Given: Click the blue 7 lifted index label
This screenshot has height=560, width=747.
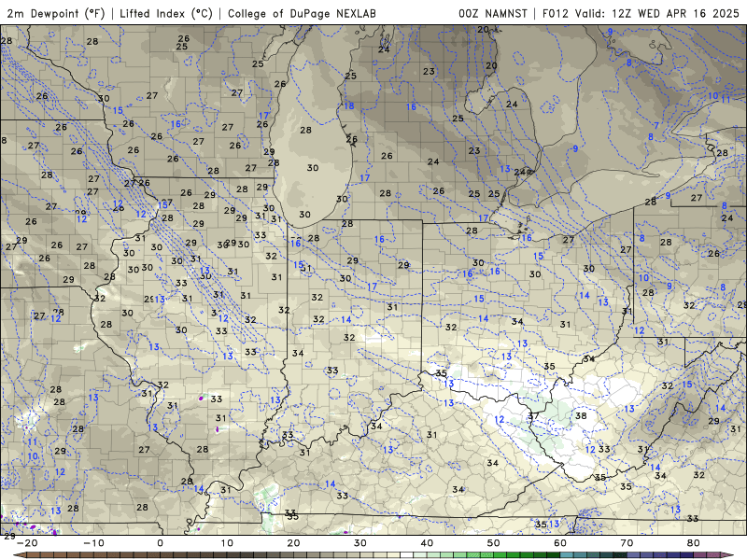Looking at the screenshot, I should click(656, 126).
